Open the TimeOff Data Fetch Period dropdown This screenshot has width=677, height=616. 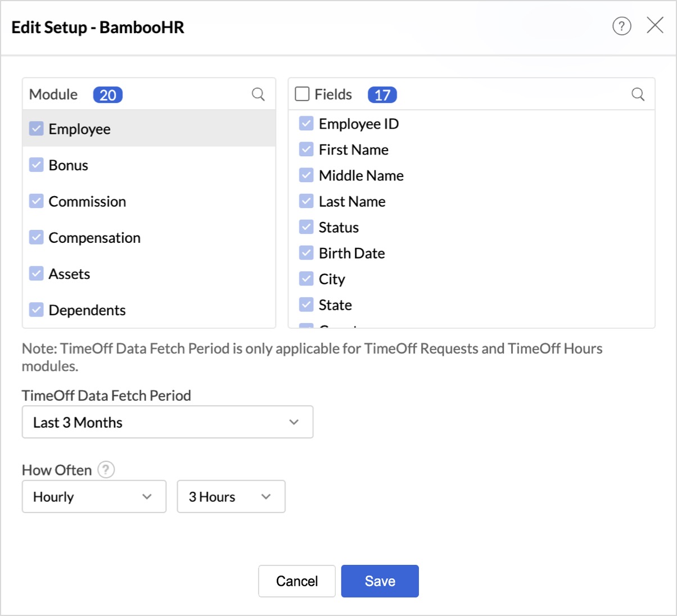(x=167, y=422)
